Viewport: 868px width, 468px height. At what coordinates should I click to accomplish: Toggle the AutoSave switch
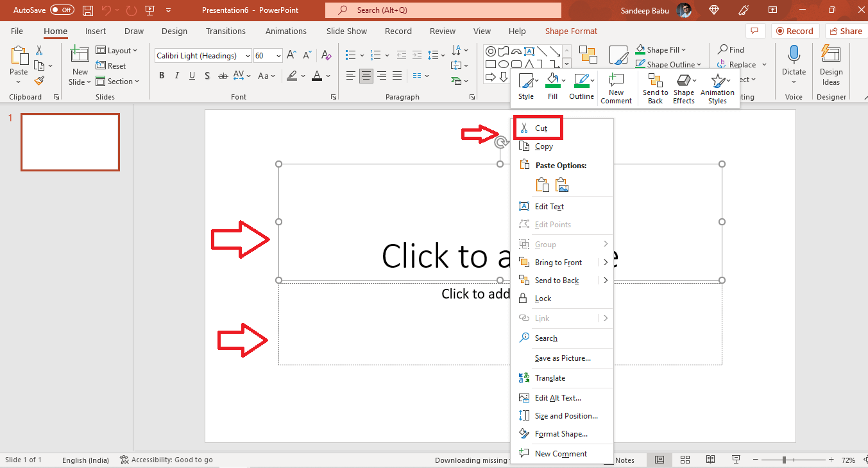coord(62,10)
